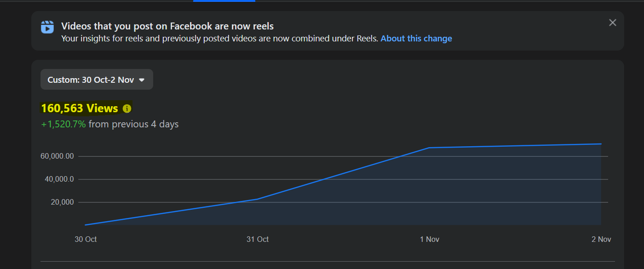The width and height of the screenshot is (644, 269).
Task: Click the chart line's data point for 1 Nov
Action: tap(429, 148)
